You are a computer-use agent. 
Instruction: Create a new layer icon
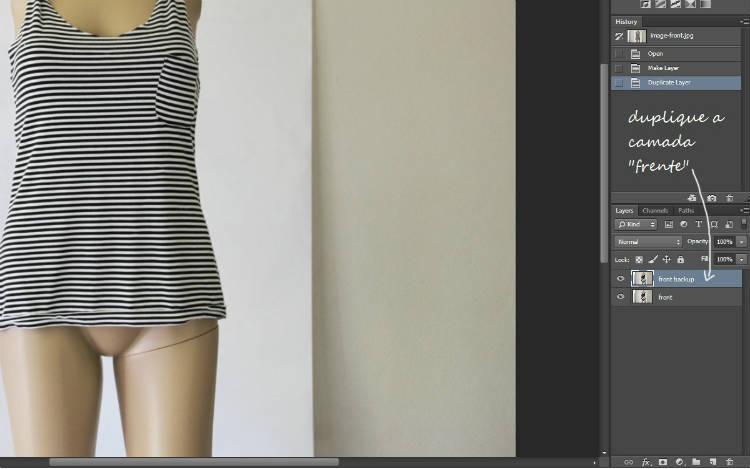pos(713,462)
